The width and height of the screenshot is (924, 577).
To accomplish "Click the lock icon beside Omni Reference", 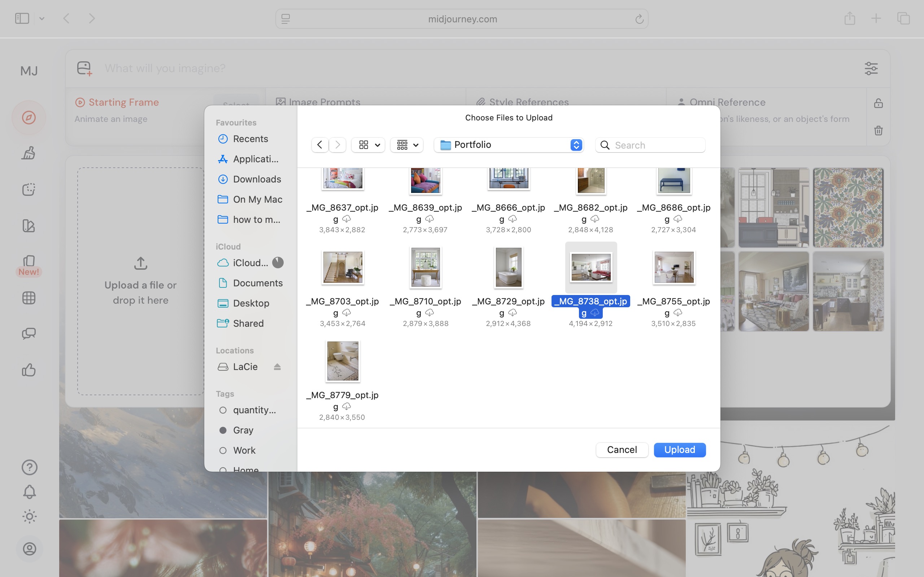I will (x=878, y=103).
